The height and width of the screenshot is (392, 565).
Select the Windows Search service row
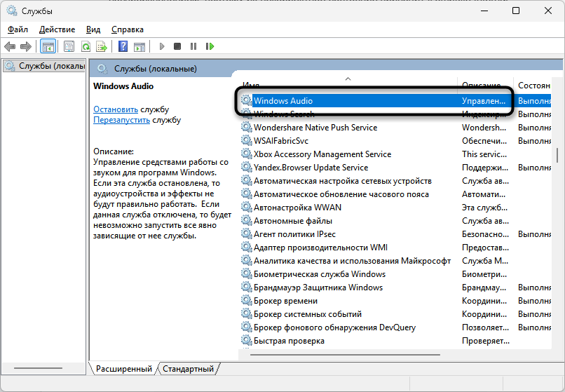tap(395, 114)
